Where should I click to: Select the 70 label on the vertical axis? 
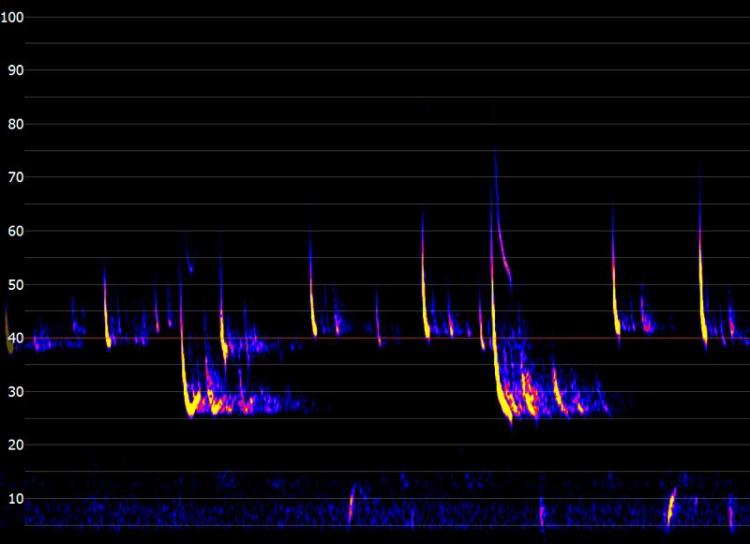tap(16, 178)
